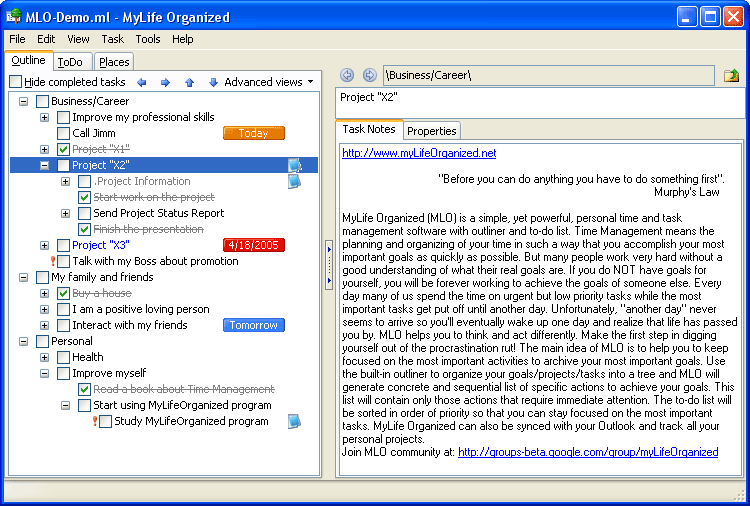Open the myLifeOrganized.net link
750x506 pixels.
tap(419, 153)
